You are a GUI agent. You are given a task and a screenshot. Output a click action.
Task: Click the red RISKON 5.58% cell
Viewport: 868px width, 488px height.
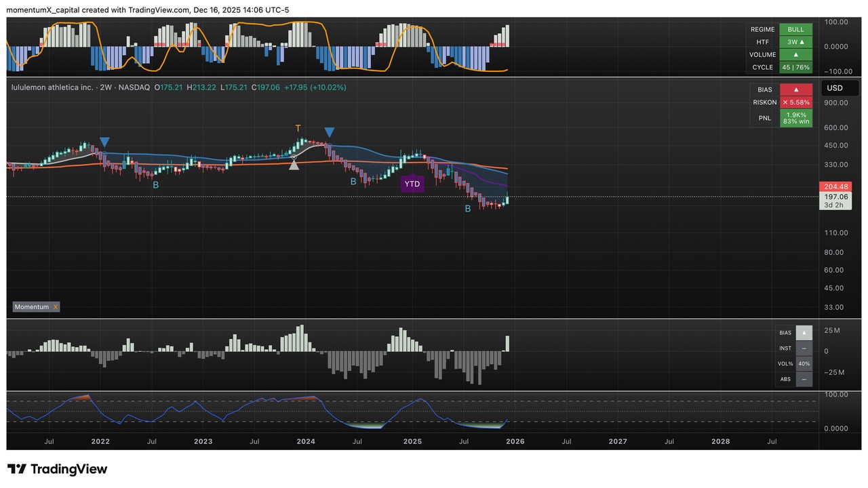tap(795, 102)
